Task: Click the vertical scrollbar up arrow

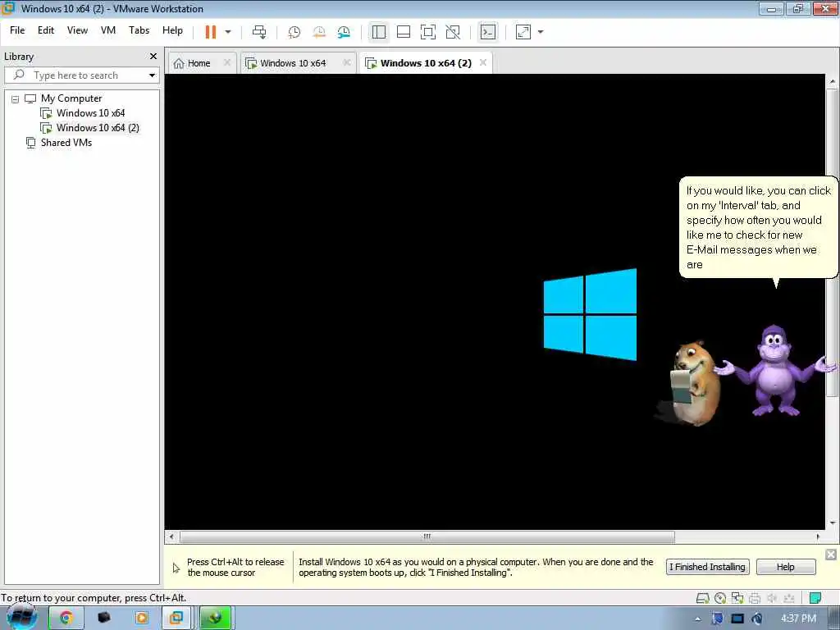Action: [832, 81]
